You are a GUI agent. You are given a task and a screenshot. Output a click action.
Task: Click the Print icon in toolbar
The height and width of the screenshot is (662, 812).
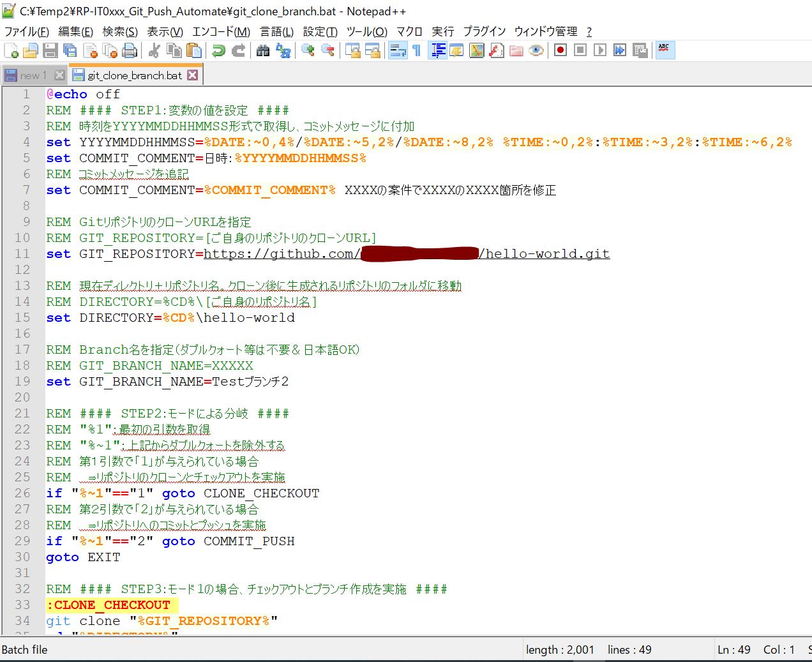(x=130, y=50)
